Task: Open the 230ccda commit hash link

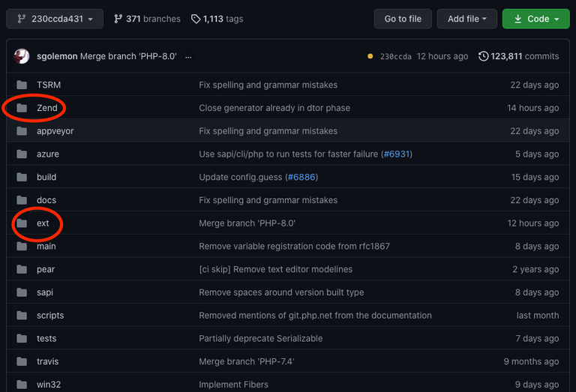Action: 395,56
